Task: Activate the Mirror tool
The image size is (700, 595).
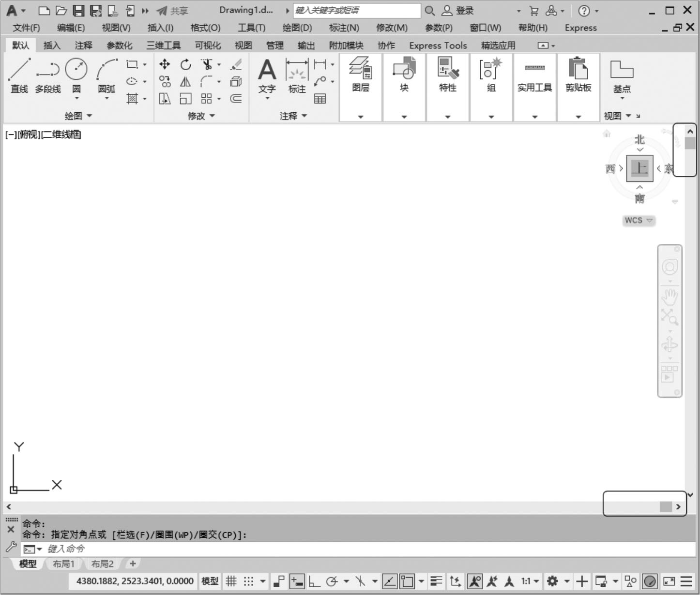Action: click(x=186, y=81)
